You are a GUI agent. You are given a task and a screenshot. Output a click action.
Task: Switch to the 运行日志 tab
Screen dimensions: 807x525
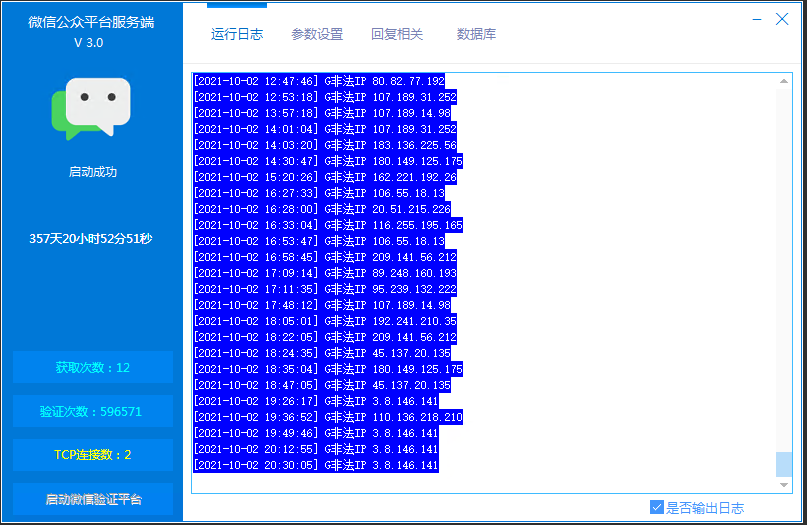tap(237, 34)
